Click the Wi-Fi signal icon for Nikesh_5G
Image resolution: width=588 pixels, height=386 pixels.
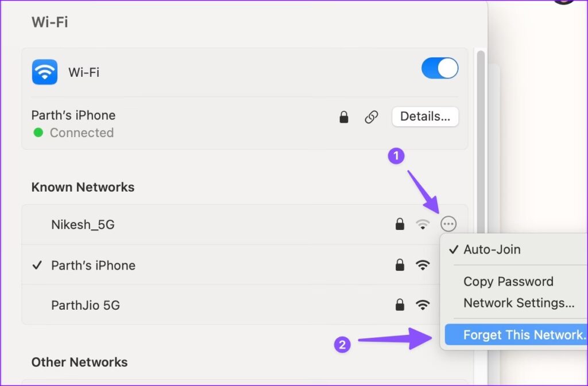(423, 224)
